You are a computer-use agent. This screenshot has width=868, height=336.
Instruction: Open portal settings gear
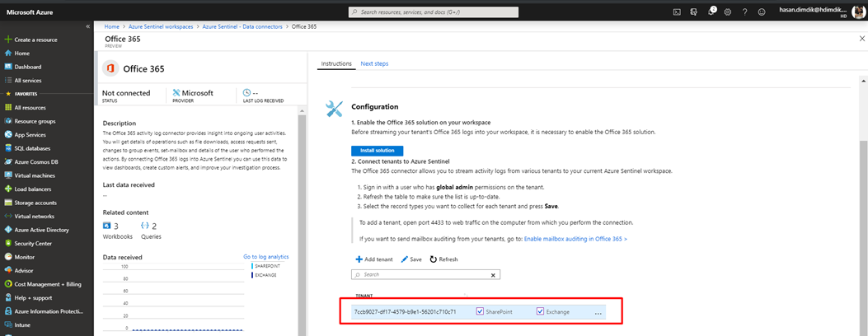[x=728, y=12]
